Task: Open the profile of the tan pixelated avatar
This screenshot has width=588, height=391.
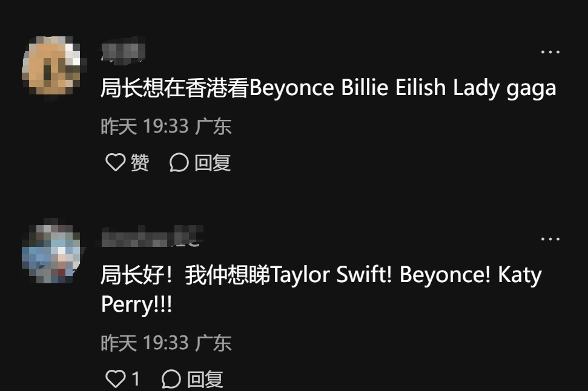Action: click(x=53, y=67)
